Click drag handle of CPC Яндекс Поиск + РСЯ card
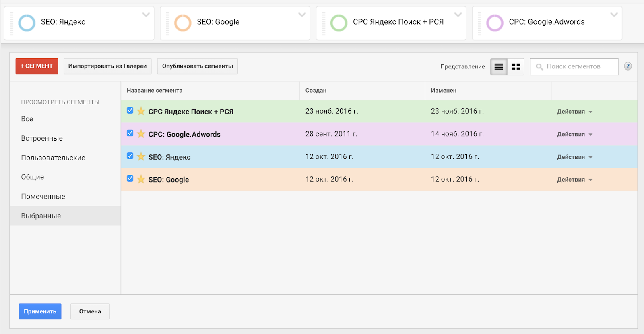 324,23
